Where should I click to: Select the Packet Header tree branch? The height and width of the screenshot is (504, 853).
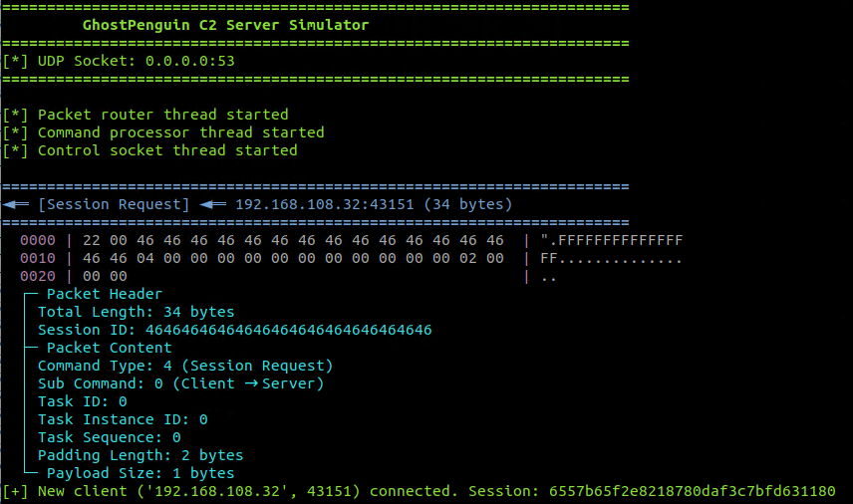pyautogui.click(x=104, y=294)
